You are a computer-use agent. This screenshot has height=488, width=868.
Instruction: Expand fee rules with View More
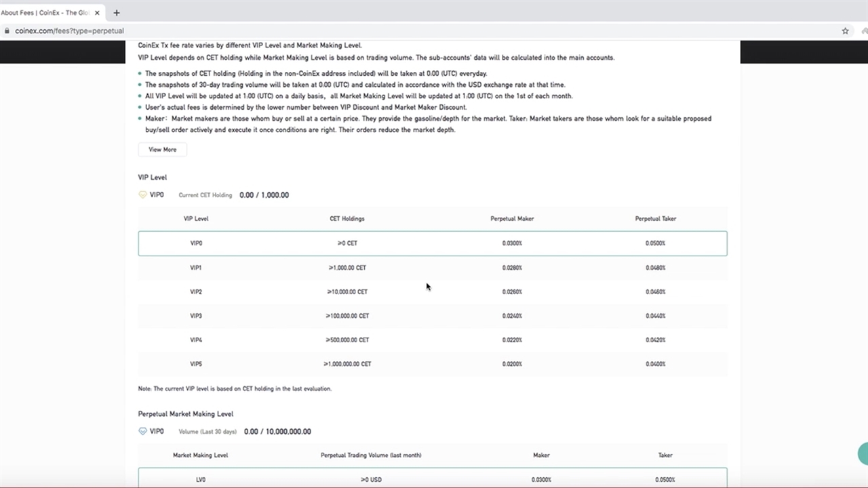pyautogui.click(x=162, y=150)
